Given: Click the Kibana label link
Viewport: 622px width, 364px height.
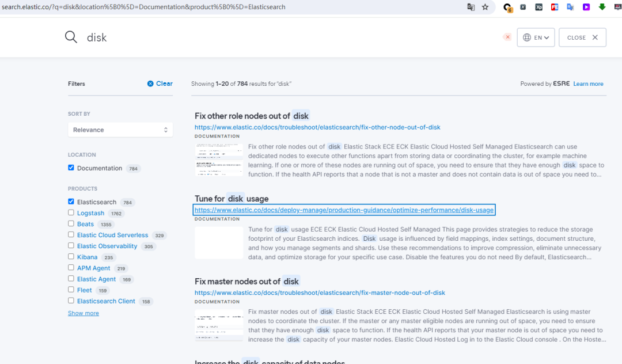Looking at the screenshot, I should [88, 257].
